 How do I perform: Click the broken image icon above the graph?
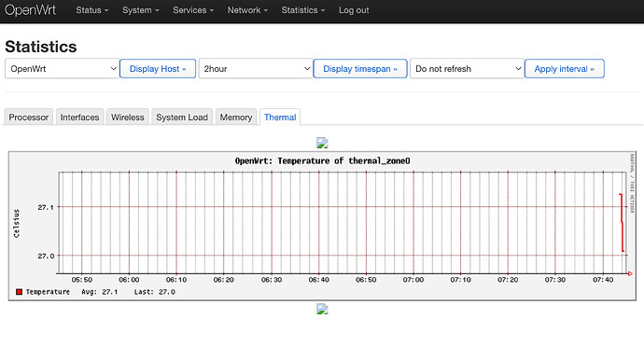click(322, 143)
